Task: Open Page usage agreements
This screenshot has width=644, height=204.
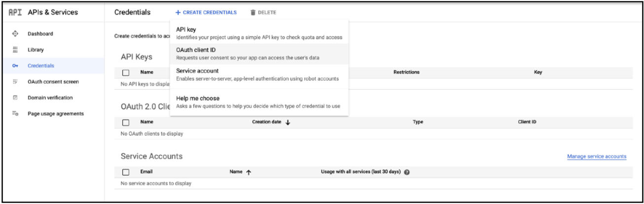Action: point(55,114)
